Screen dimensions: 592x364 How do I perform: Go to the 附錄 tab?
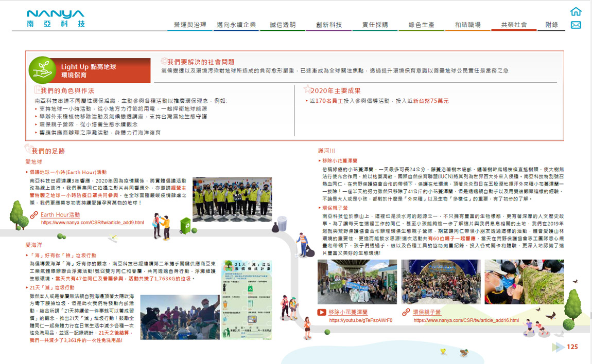click(x=551, y=25)
